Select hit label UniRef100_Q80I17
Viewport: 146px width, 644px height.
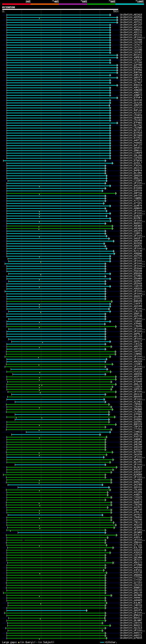131,342
